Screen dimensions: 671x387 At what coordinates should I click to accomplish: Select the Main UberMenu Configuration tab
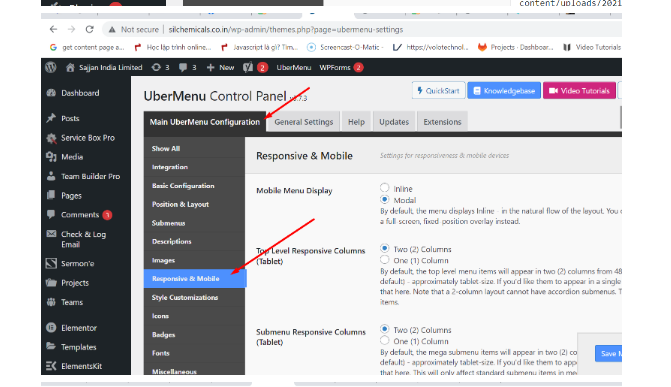205,122
